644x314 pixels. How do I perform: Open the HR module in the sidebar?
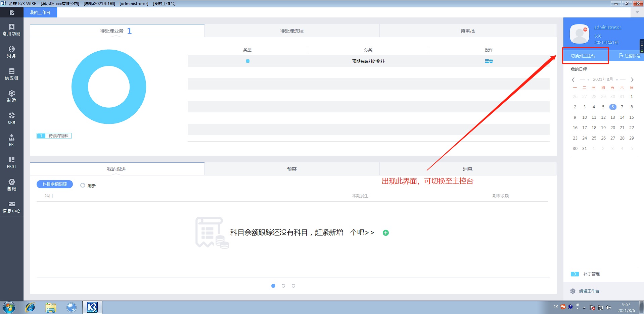coord(11,141)
